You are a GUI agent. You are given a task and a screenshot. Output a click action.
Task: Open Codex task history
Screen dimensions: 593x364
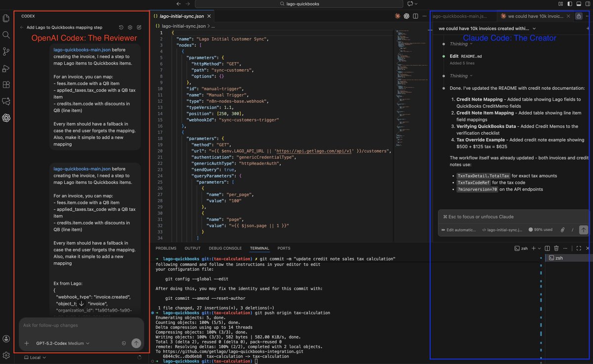122,28
